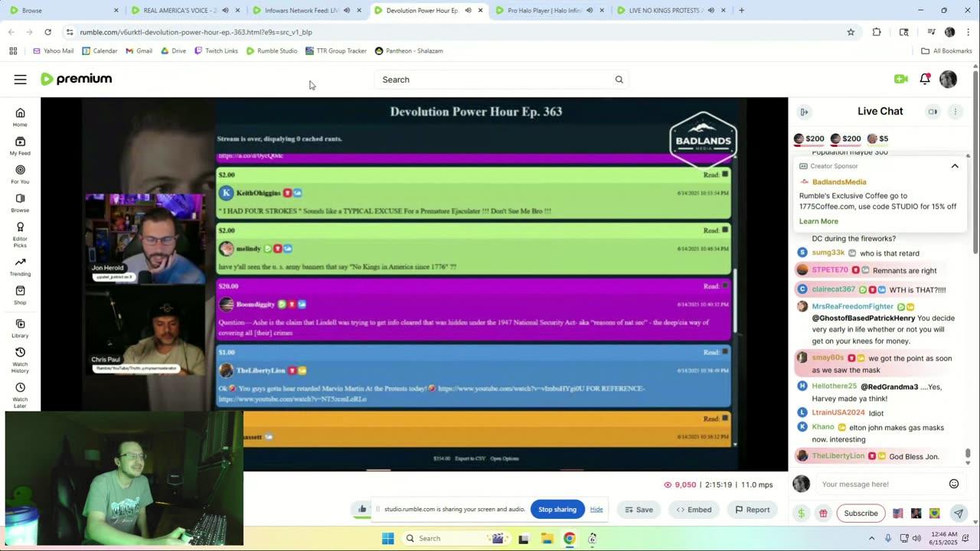980x551 pixels.
Task: Open the Twitch Links bookmark
Action: 216,51
